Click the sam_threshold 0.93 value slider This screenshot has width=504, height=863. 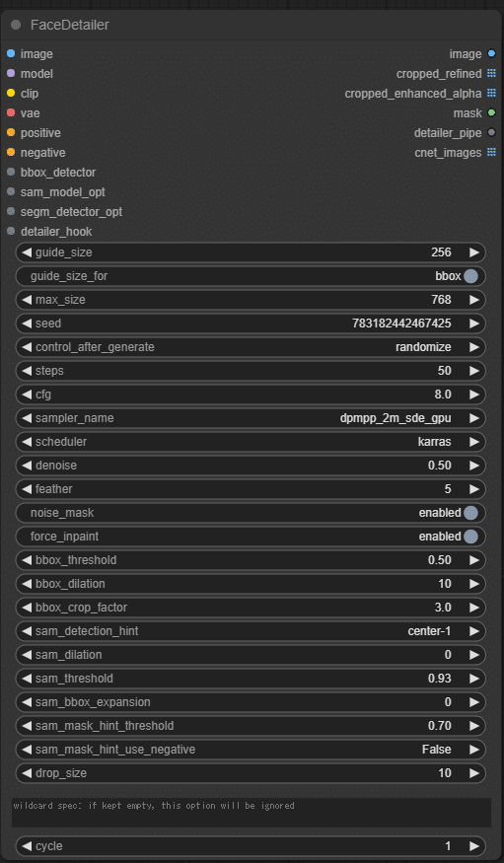point(251,679)
